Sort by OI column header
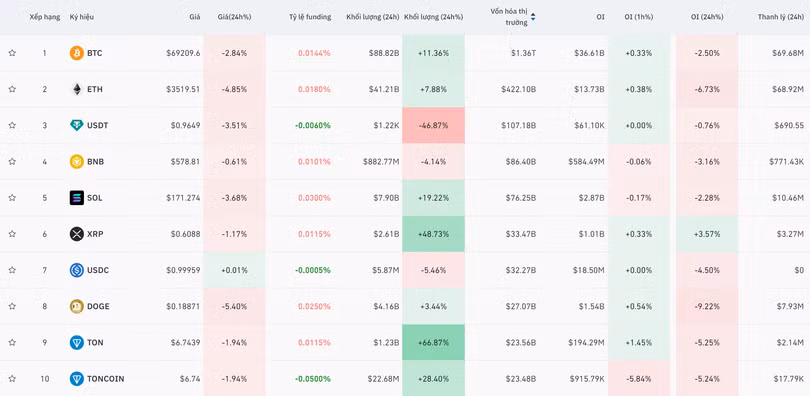This screenshot has height=396, width=810. [x=600, y=17]
